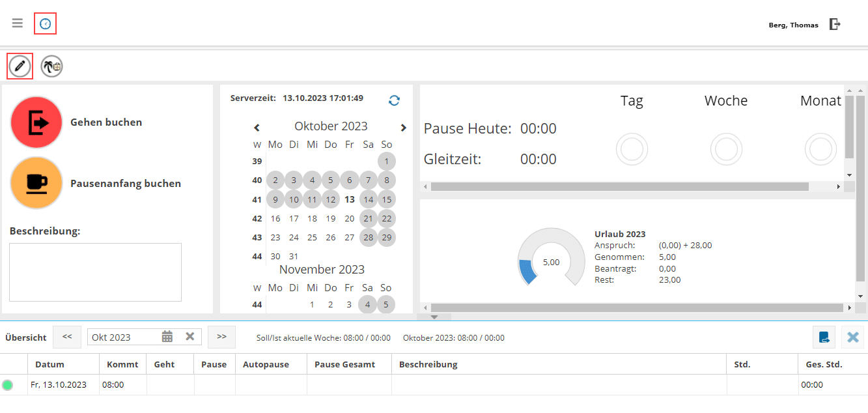This screenshot has height=413, width=868.
Task: Go to previous month in calendar
Action: tap(257, 128)
